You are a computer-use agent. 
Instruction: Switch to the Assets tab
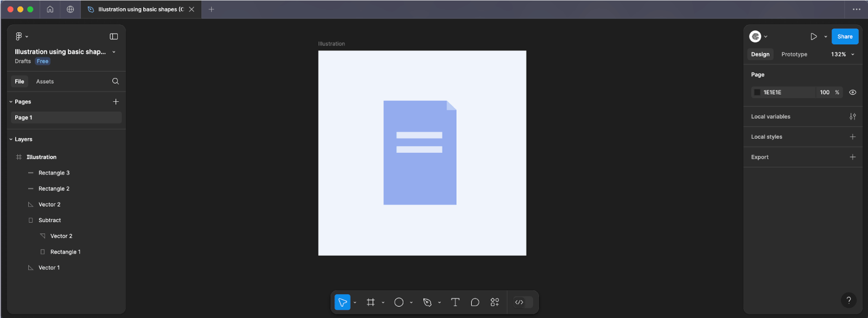pyautogui.click(x=45, y=81)
